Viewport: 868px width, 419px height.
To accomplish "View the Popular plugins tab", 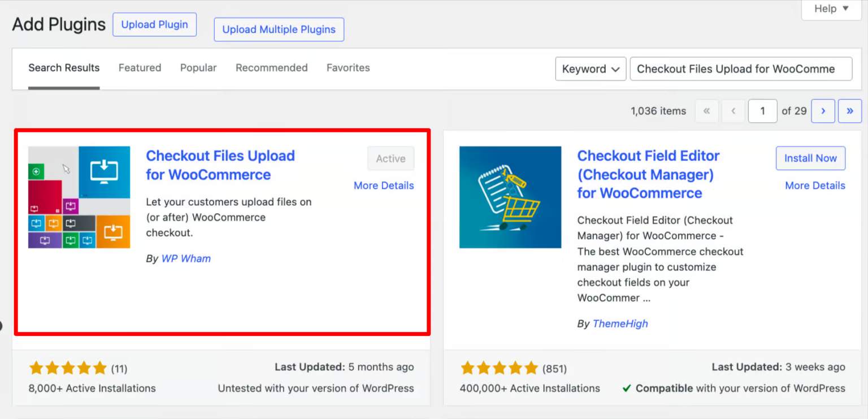I will [x=198, y=67].
